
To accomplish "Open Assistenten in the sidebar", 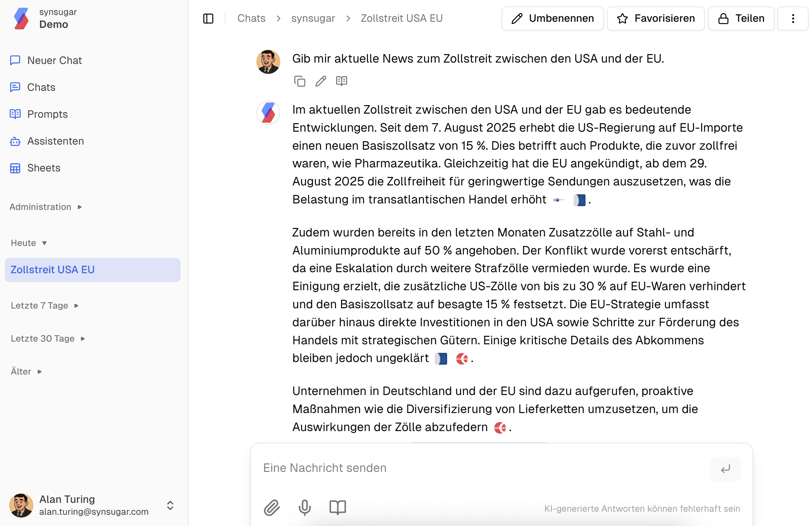I will [55, 141].
